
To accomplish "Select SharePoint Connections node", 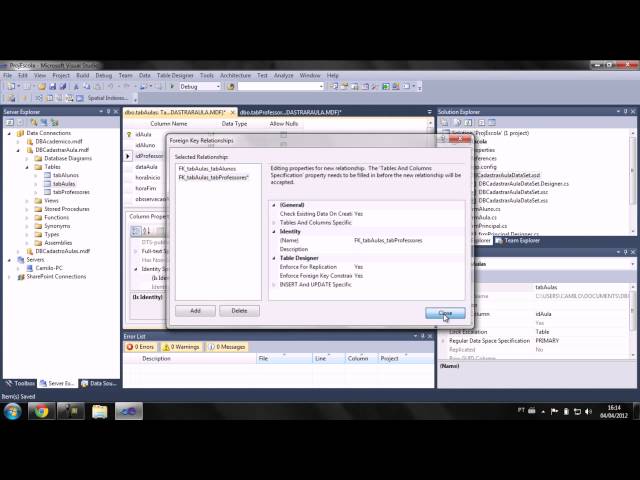I will pyautogui.click(x=56, y=277).
